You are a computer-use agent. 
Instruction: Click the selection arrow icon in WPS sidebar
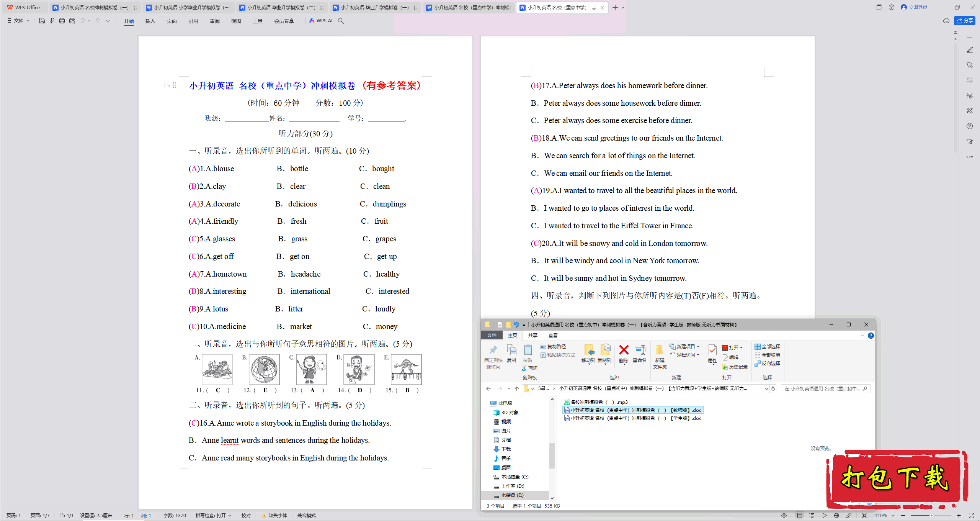point(969,65)
